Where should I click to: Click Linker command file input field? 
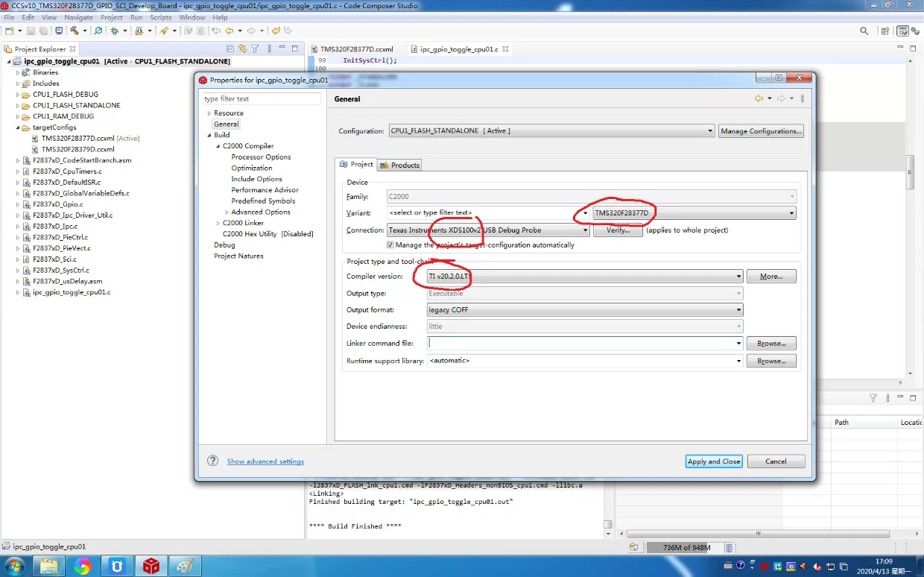[581, 344]
